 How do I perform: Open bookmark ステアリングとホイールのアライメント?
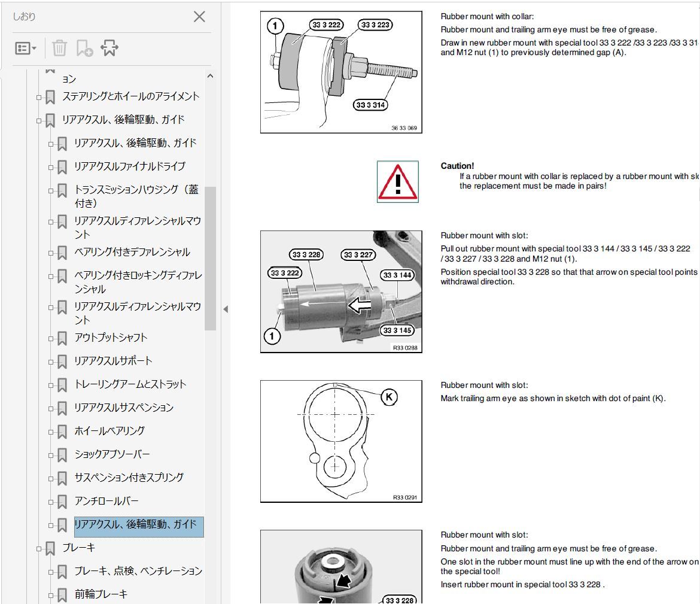[x=131, y=96]
